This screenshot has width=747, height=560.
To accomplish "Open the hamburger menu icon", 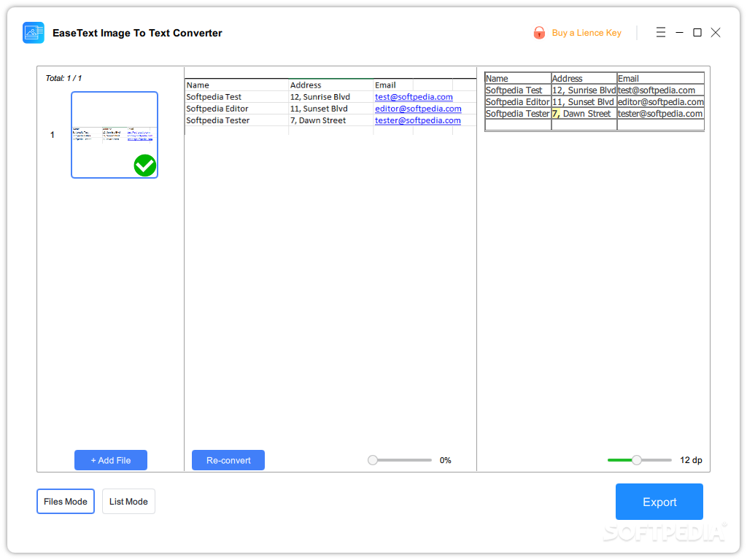I will (x=660, y=32).
